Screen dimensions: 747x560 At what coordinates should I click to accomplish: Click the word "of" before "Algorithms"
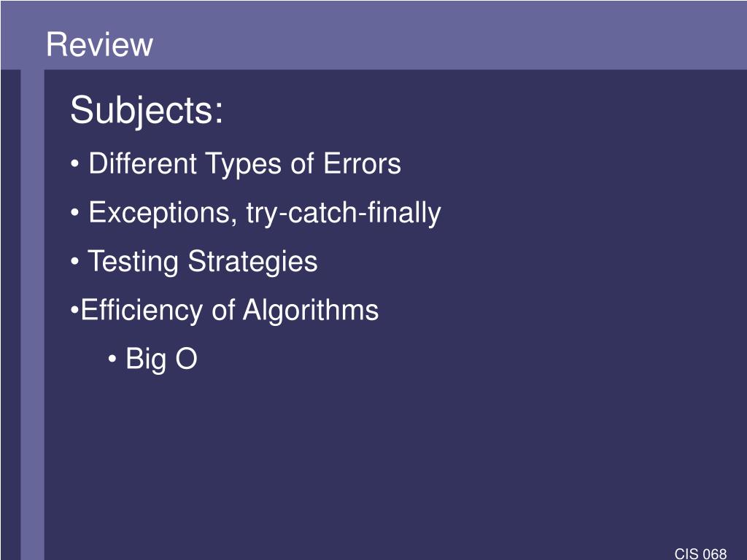pos(223,310)
